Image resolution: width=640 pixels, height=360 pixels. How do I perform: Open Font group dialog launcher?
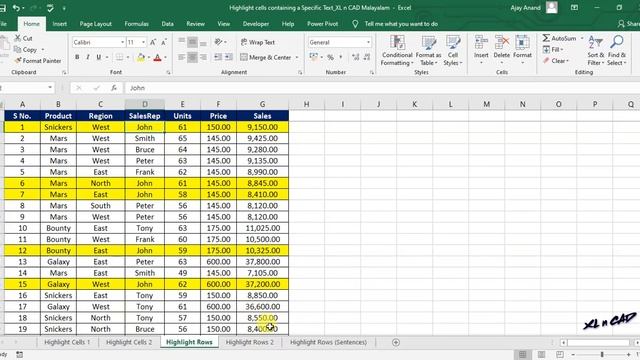[169, 72]
